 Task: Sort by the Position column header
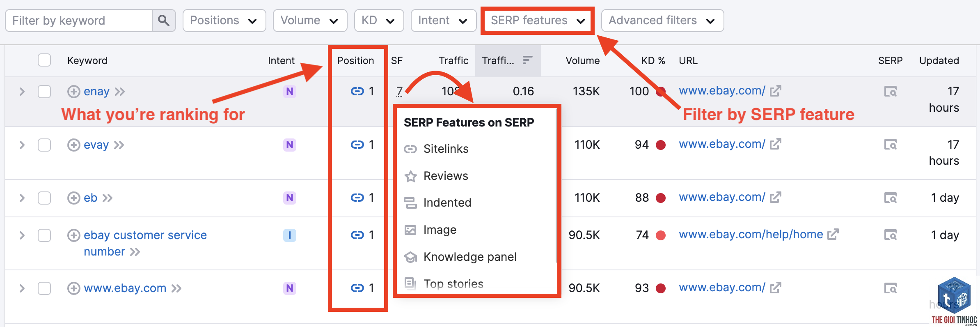click(x=355, y=60)
